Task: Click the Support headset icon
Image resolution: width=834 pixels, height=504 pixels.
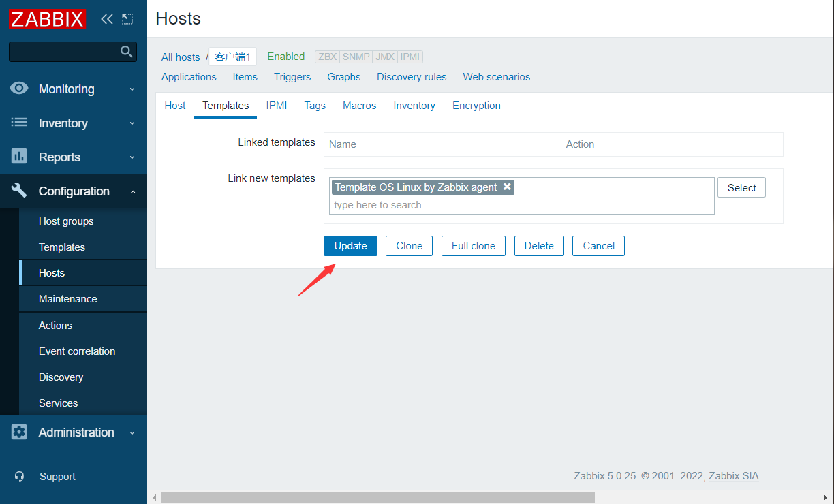Action: (19, 477)
